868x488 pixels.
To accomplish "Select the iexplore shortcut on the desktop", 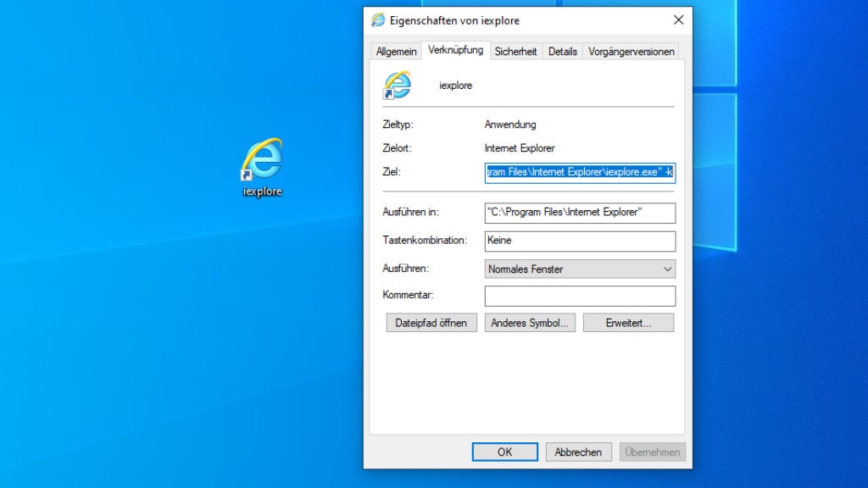I will click(262, 166).
